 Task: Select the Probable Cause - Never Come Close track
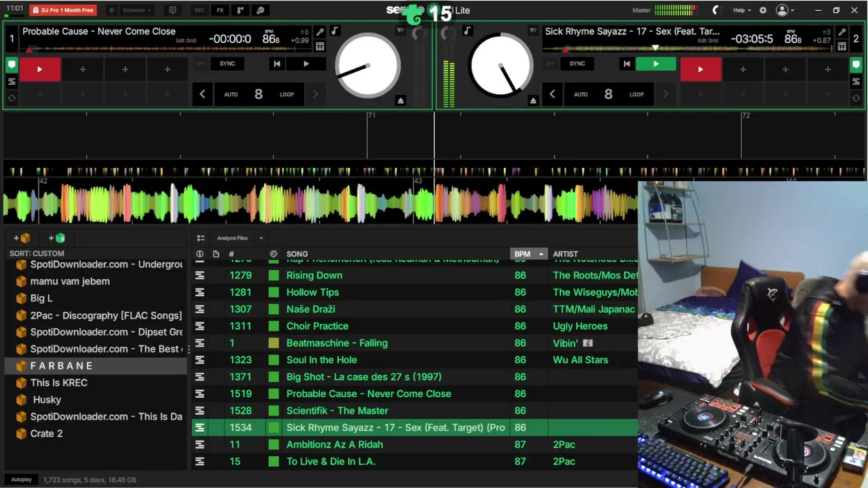[x=368, y=394]
